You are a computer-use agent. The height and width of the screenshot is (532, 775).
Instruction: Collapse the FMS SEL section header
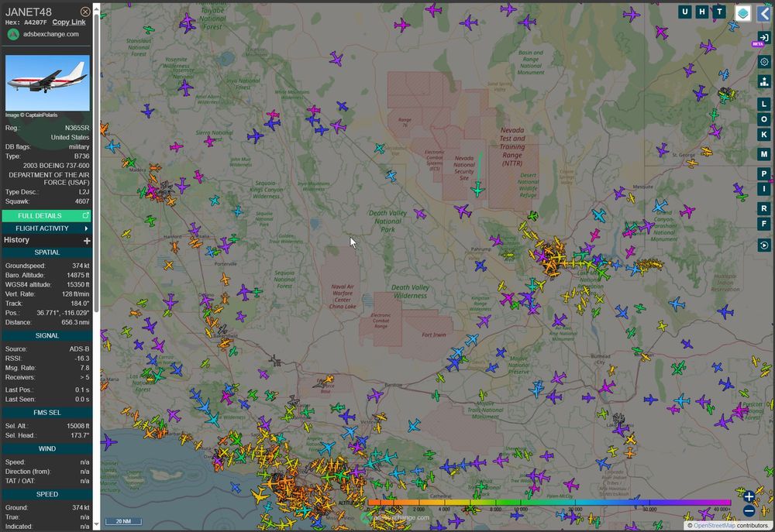click(47, 413)
